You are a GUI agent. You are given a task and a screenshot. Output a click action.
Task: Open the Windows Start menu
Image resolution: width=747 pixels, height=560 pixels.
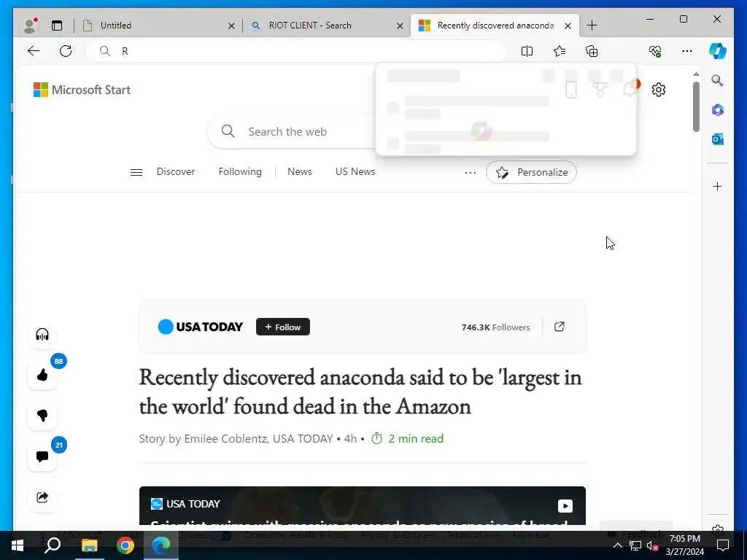(18, 545)
